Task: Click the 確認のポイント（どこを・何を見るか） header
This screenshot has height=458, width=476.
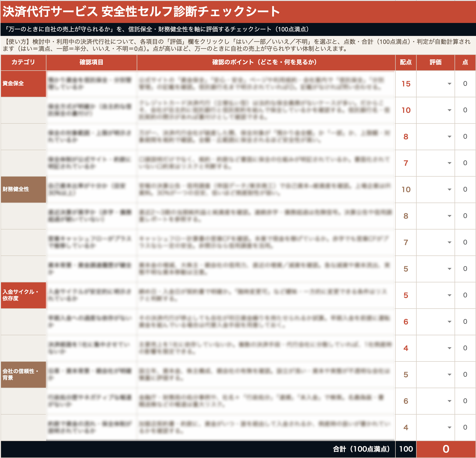Action: click(x=266, y=62)
